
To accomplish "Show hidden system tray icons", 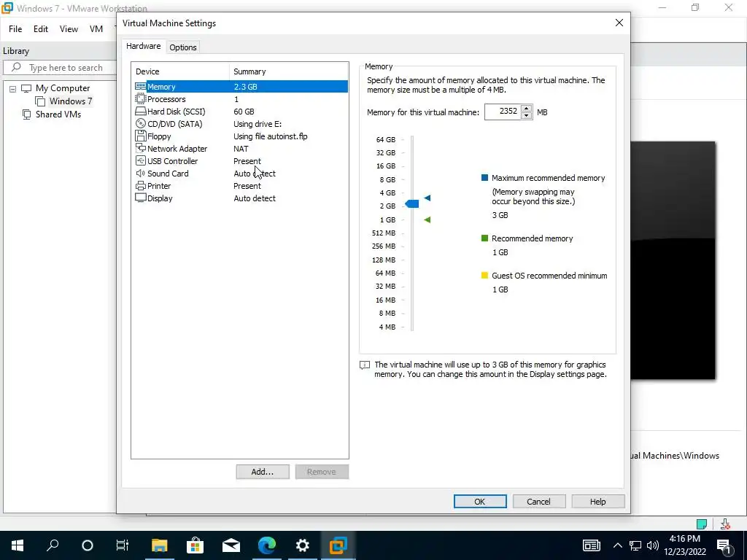I will click(x=617, y=545).
